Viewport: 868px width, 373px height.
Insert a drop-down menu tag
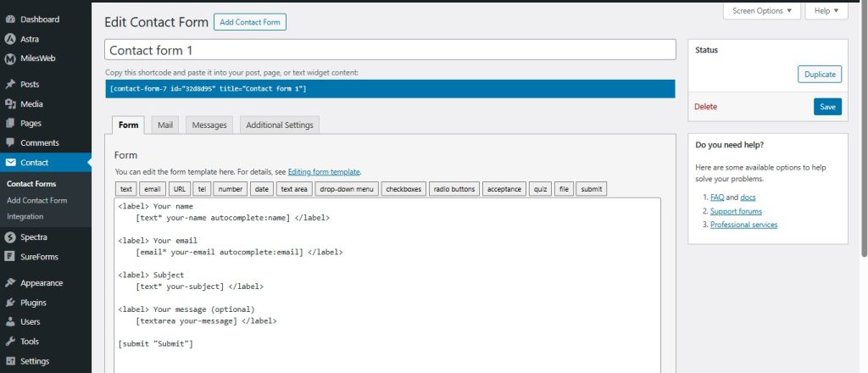(347, 189)
